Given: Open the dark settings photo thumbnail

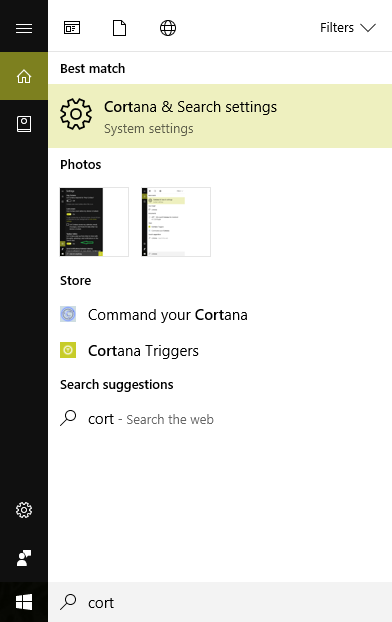Looking at the screenshot, I should (94, 222).
